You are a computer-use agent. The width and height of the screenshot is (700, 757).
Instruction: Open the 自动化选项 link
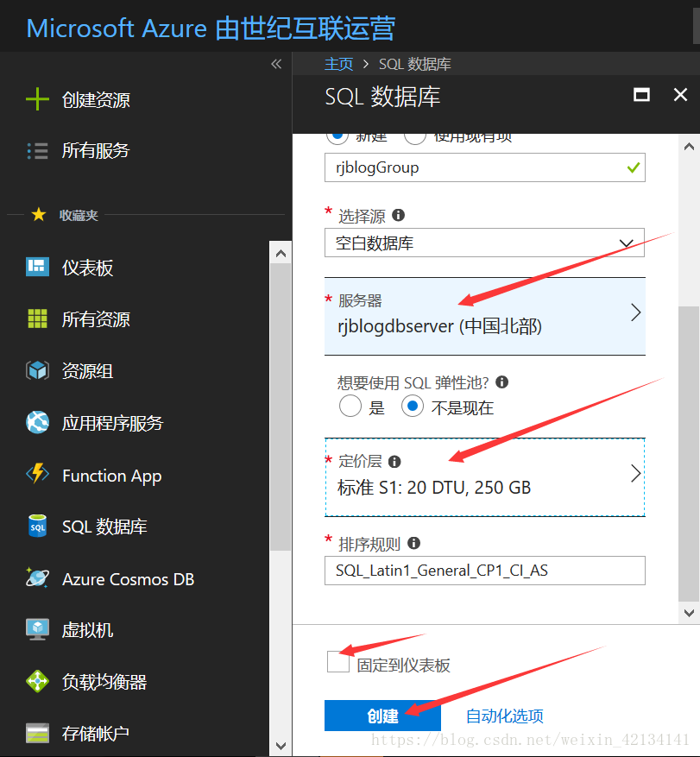[x=504, y=716]
